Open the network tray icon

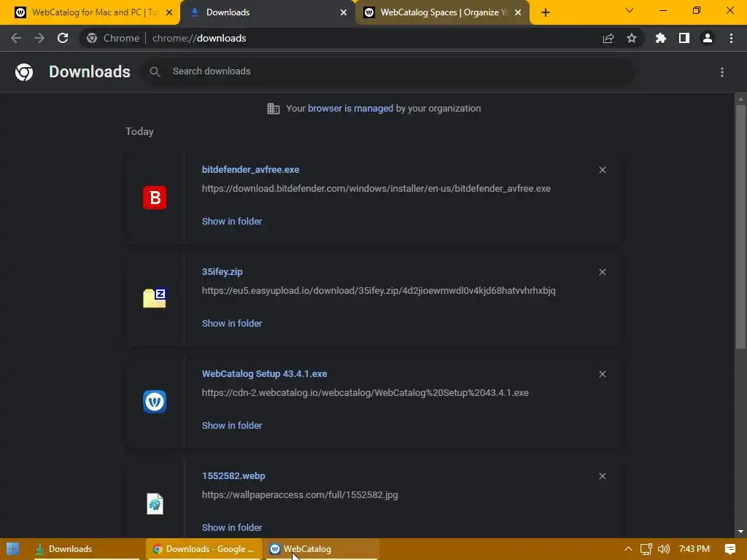[x=646, y=549]
